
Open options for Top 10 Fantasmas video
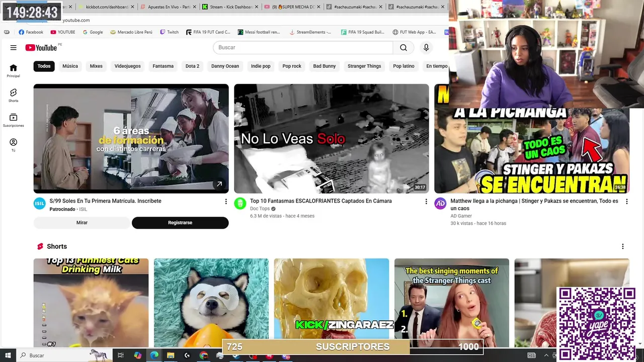coord(426,201)
